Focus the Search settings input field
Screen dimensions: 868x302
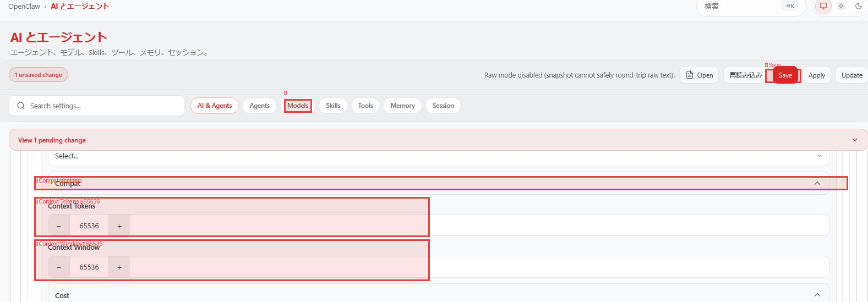tap(102, 106)
